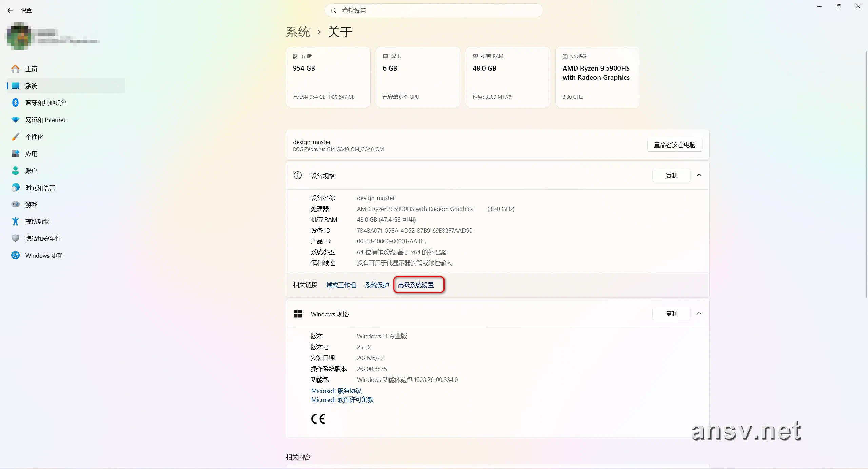Click the search magnifier icon

[x=334, y=11]
